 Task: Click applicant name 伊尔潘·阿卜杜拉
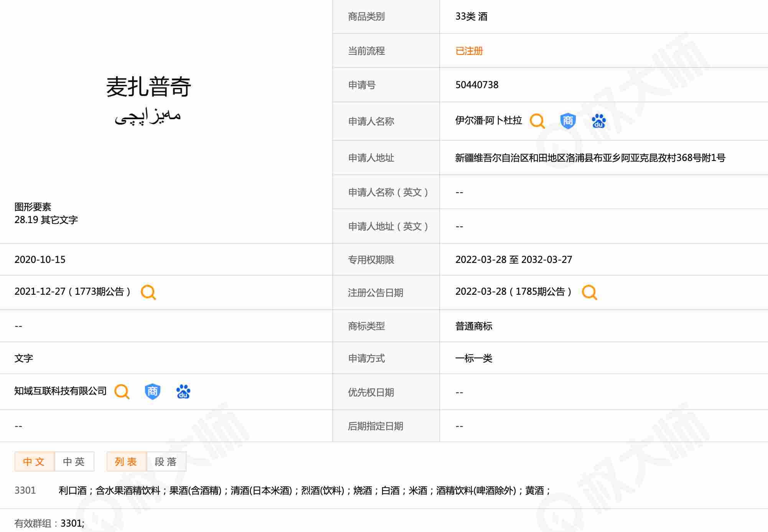coord(488,121)
